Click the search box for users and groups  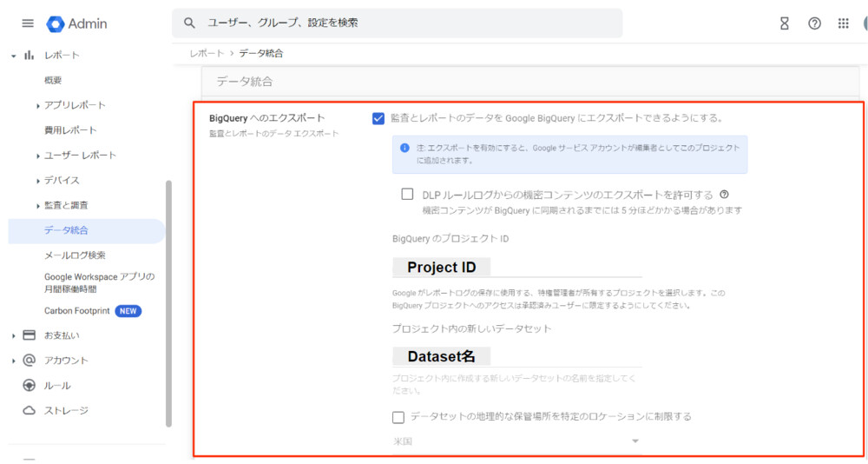click(x=397, y=23)
